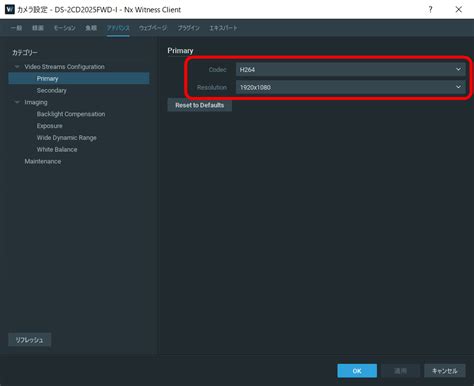
Task: Collapse the Video Streams Configuration arrow
Action: [x=17, y=67]
